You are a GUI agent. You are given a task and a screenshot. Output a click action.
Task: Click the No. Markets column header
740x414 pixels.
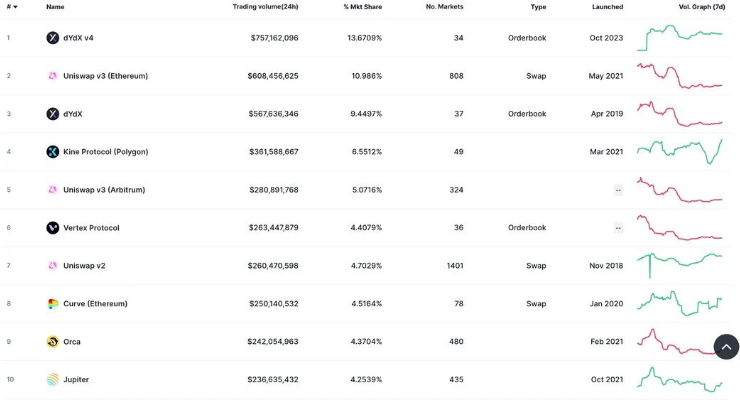[444, 7]
